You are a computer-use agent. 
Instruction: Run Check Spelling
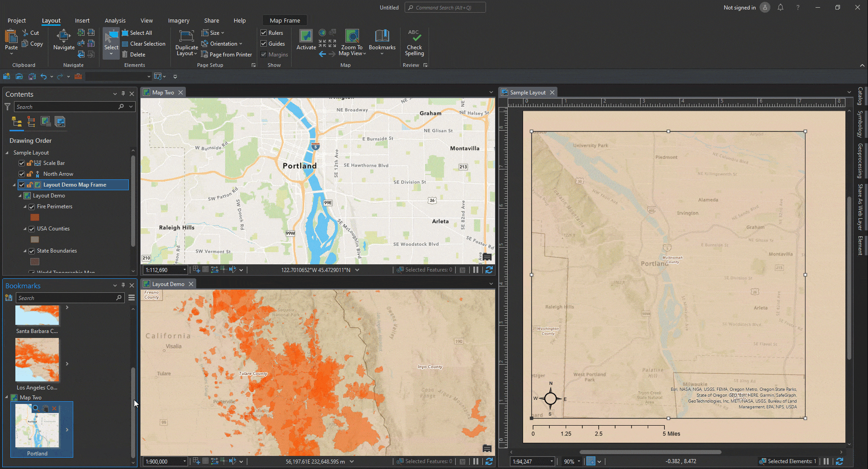point(415,43)
